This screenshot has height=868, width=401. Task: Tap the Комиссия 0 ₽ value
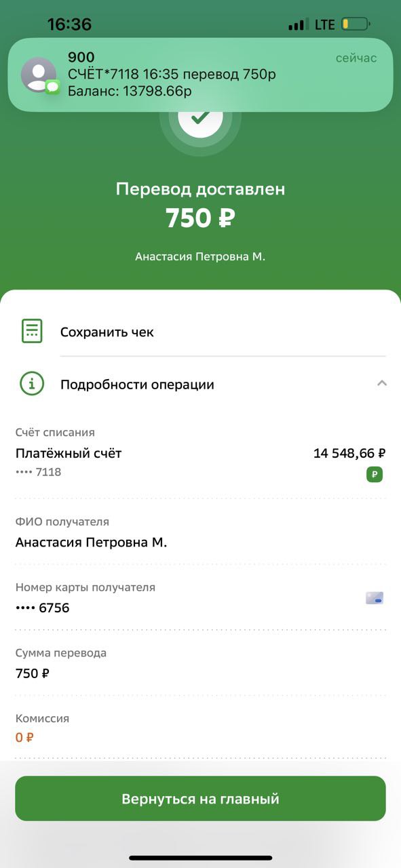25,737
